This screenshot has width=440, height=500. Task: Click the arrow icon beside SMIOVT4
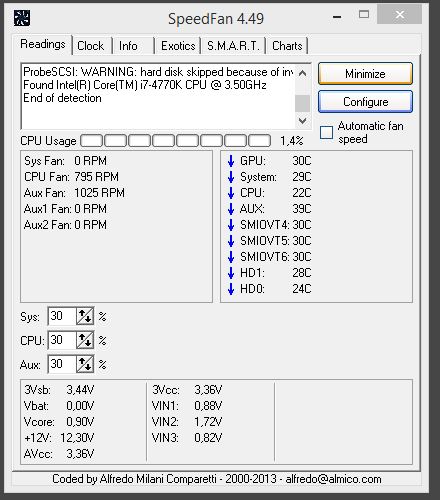click(x=231, y=225)
